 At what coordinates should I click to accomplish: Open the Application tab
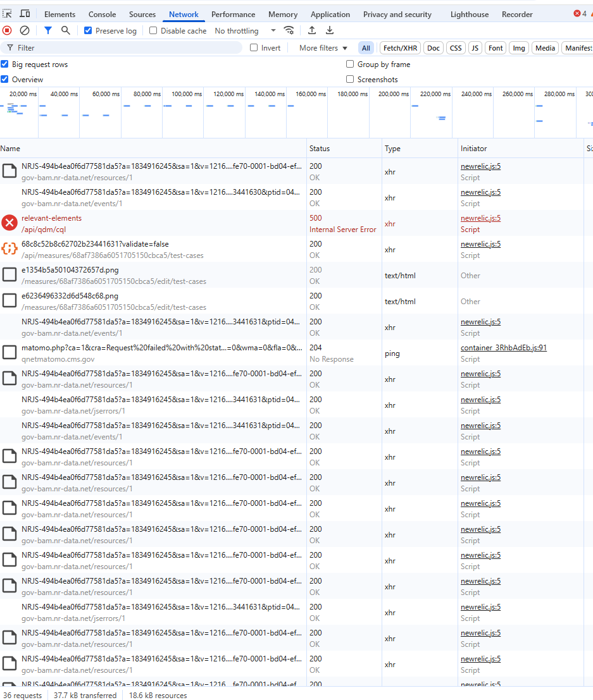(330, 14)
